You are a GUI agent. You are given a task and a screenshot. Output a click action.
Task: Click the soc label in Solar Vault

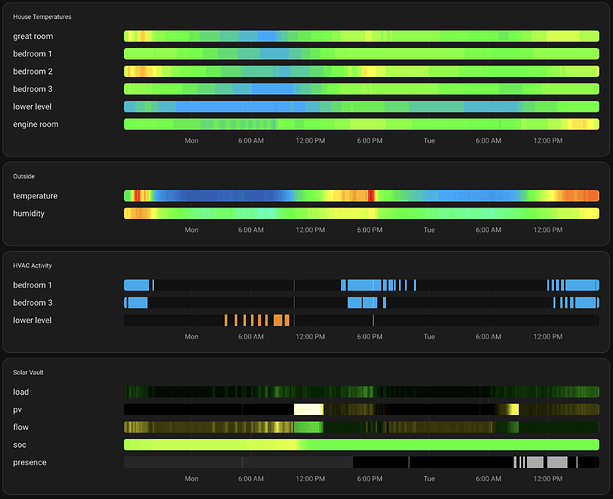20,445
